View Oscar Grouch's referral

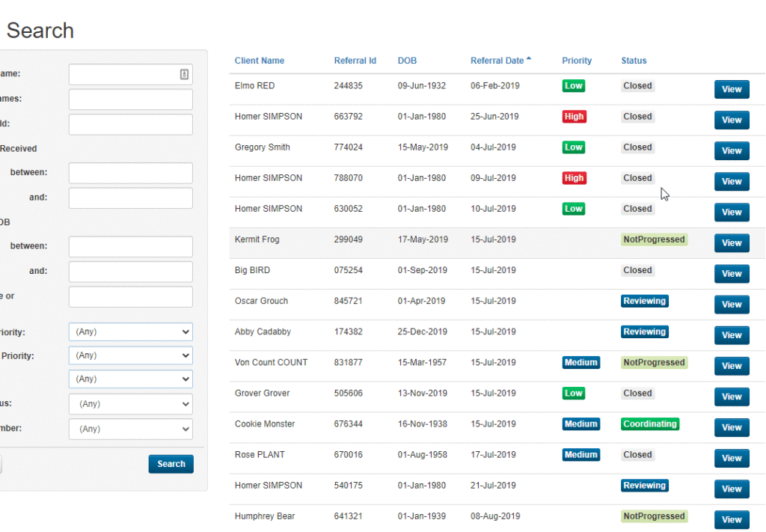point(732,305)
